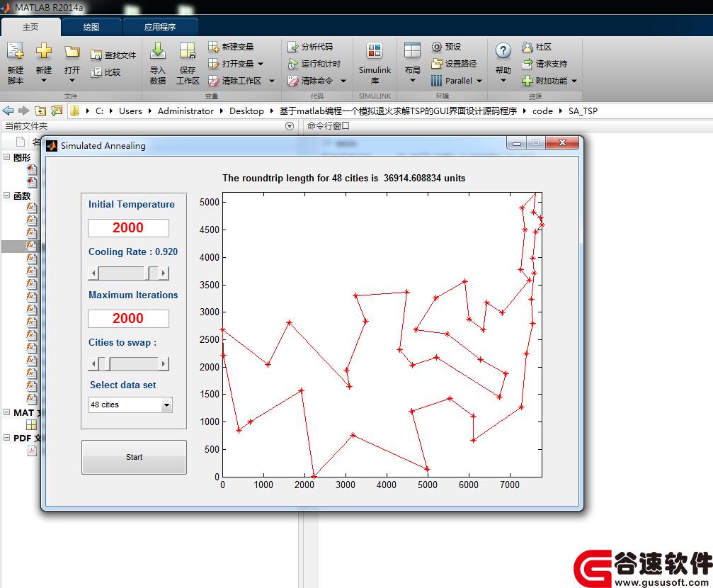Click Administrator in the address path

coord(186,111)
